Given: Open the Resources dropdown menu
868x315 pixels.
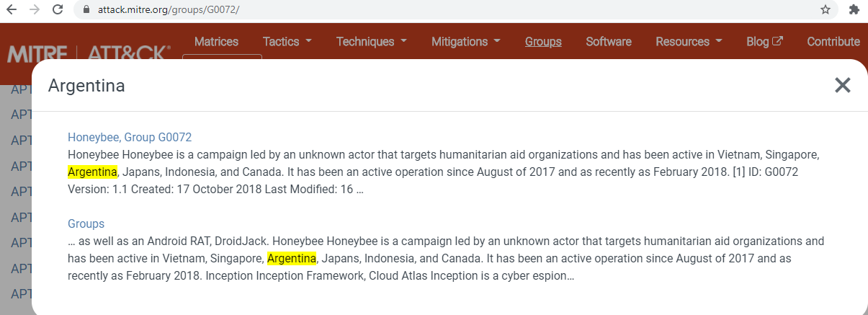Looking at the screenshot, I should [x=689, y=42].
